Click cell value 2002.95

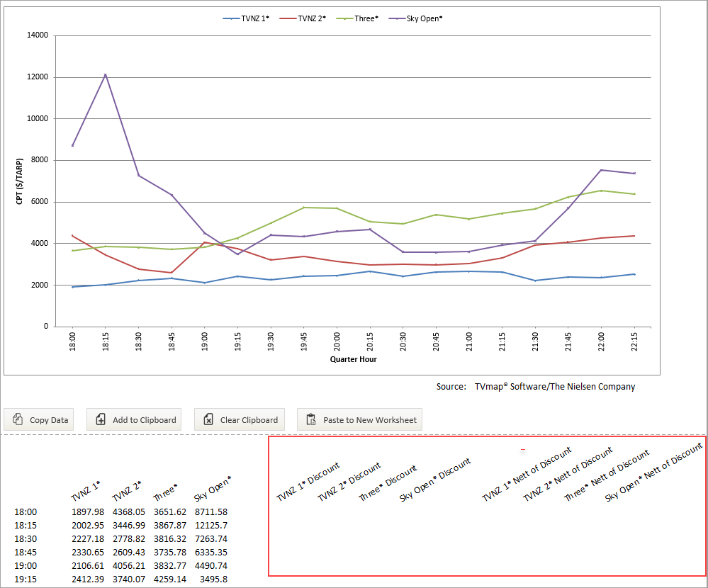(88, 526)
